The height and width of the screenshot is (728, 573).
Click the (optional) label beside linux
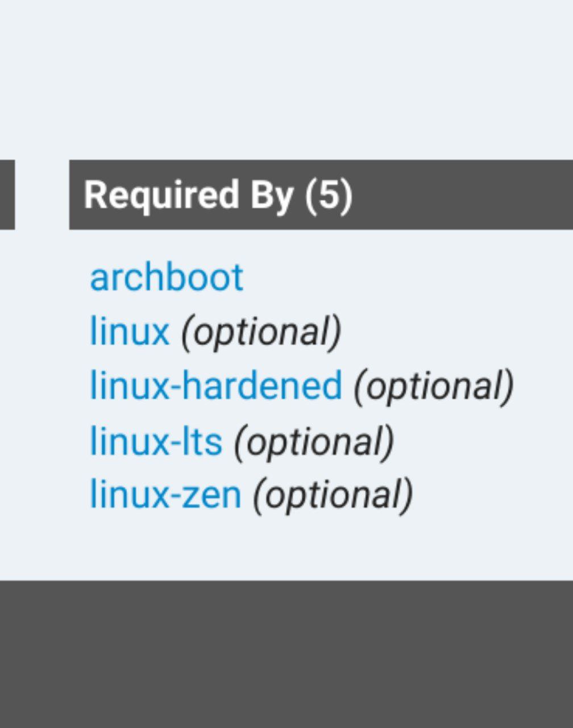[x=261, y=331]
